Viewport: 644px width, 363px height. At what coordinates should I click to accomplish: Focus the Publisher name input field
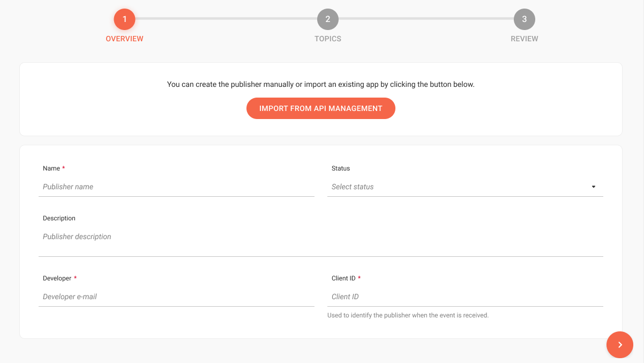(176, 187)
